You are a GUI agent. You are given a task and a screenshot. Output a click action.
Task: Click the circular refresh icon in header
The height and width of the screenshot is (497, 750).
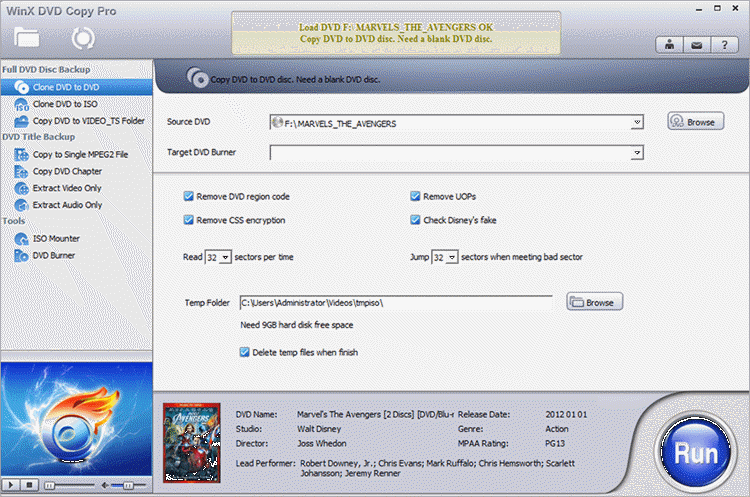click(81, 38)
